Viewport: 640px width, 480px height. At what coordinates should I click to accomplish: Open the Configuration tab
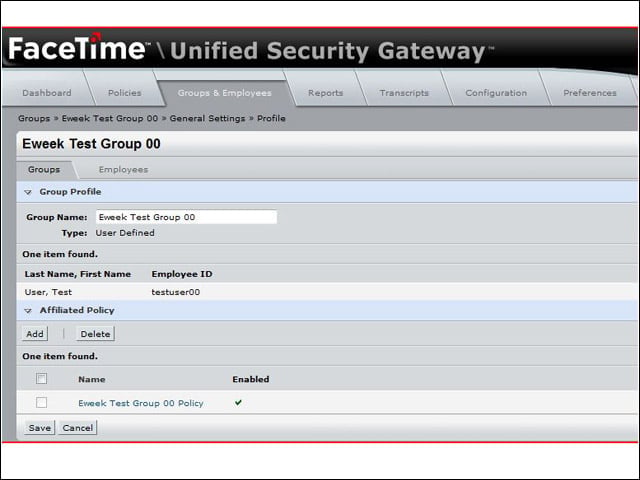coord(496,93)
